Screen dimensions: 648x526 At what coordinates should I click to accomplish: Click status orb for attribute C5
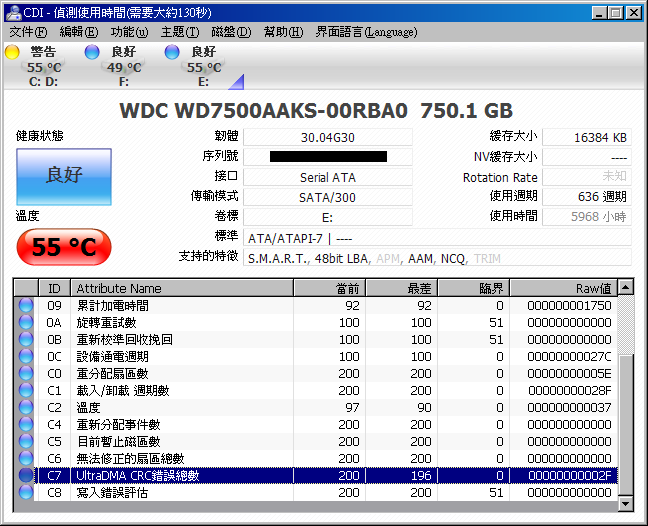click(26, 441)
